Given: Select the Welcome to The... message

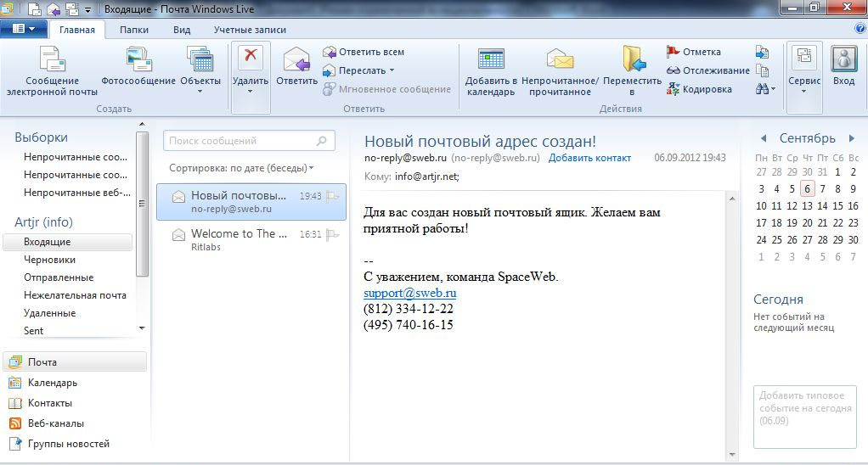Looking at the screenshot, I should coord(251,240).
